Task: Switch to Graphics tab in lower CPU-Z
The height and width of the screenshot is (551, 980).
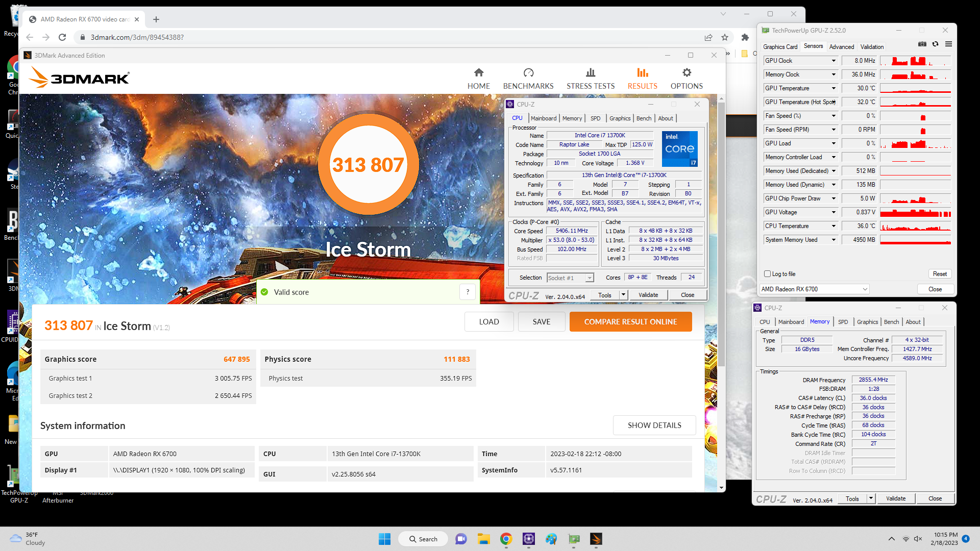Action: [x=867, y=322]
